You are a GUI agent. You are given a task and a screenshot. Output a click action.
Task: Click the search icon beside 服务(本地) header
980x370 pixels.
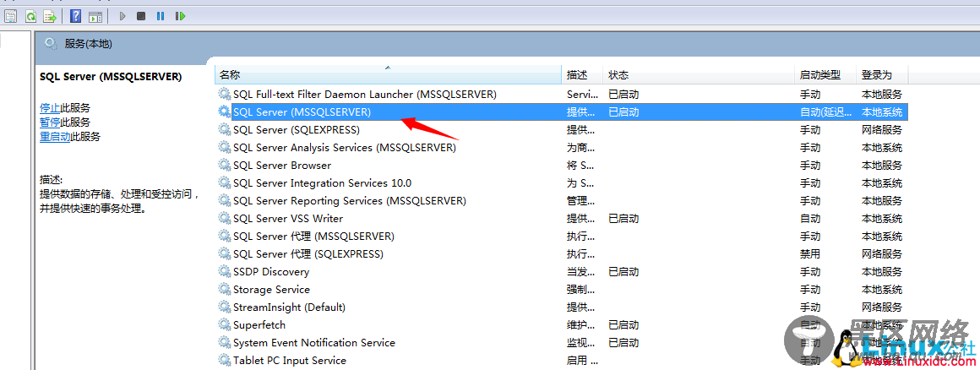(52, 43)
